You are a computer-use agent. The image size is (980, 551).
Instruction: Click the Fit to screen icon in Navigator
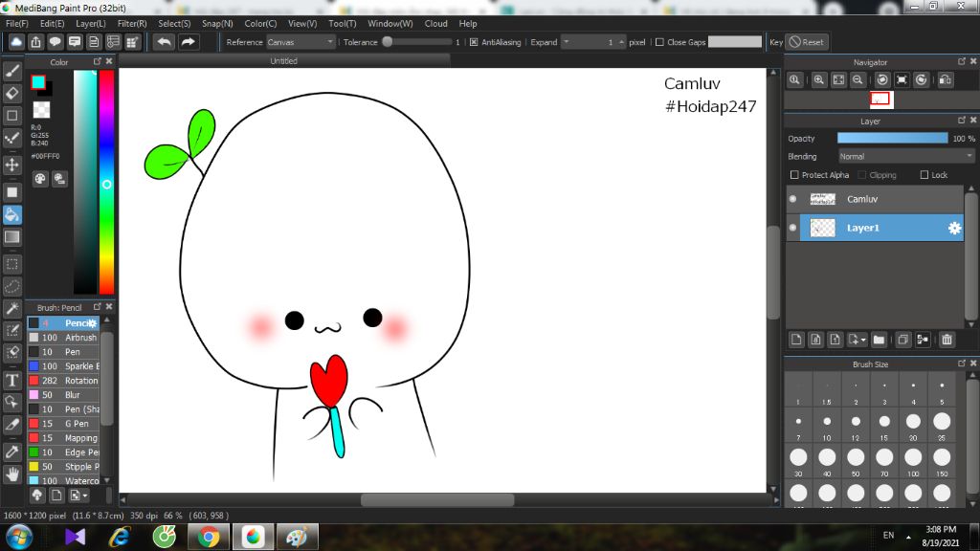pos(838,80)
